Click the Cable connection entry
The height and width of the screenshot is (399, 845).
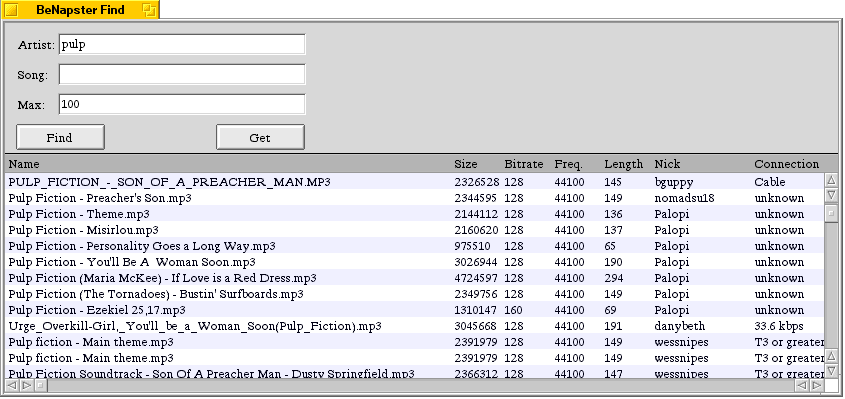click(770, 182)
